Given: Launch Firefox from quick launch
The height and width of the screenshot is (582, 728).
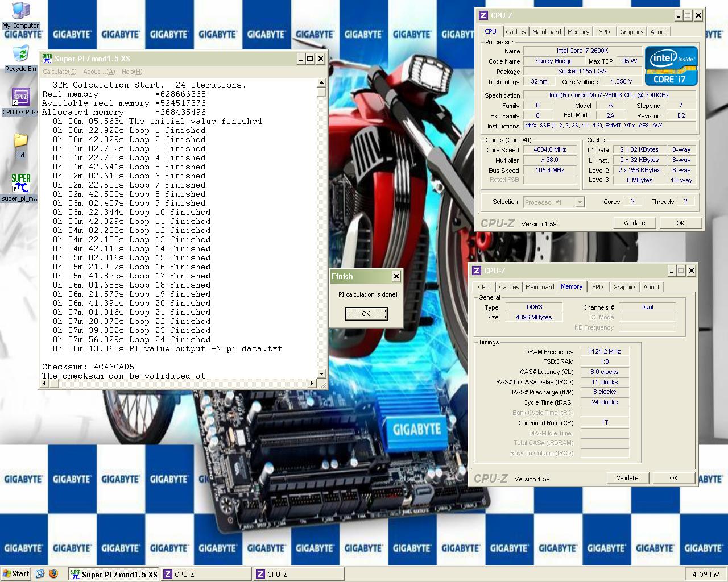Looking at the screenshot, I should (x=53, y=574).
